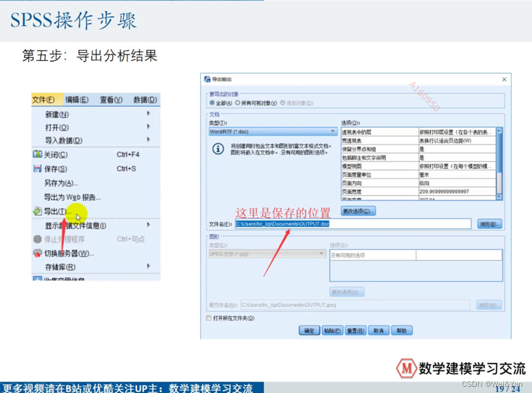Image resolution: width=532 pixels, height=393 pixels.
Task: Click the 重置(R) button
Action: pyautogui.click(x=355, y=330)
